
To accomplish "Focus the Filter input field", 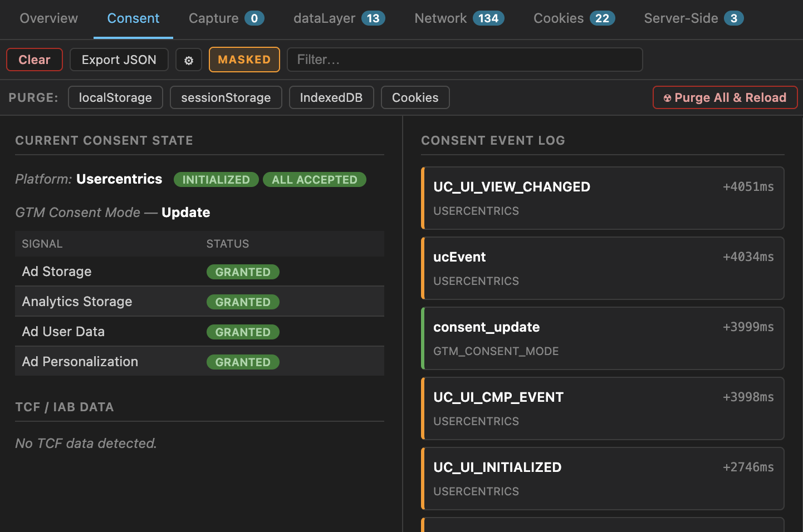I will (464, 60).
